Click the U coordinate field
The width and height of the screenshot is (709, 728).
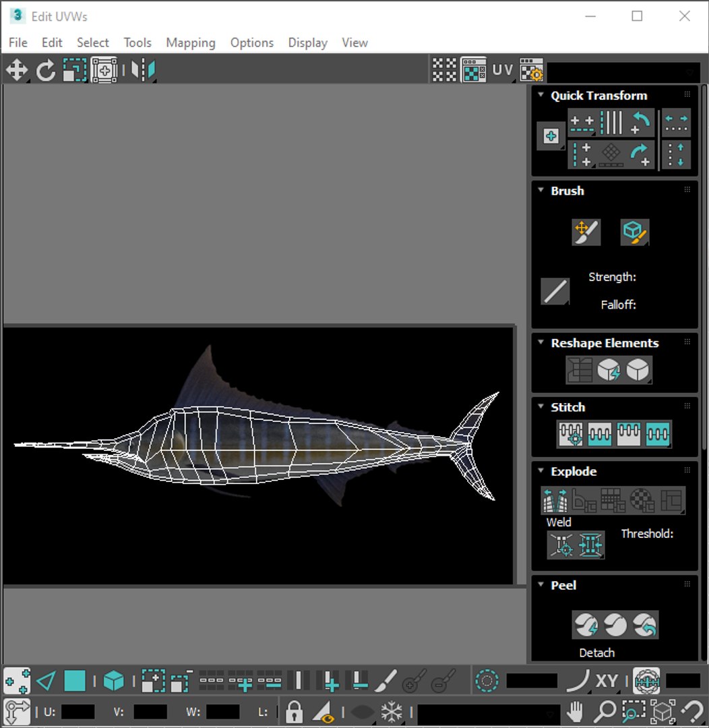pos(78,711)
